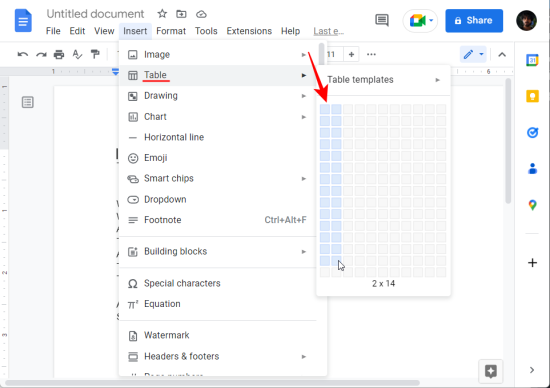Insert a Footnote
The height and width of the screenshot is (388, 550).
(217, 220)
